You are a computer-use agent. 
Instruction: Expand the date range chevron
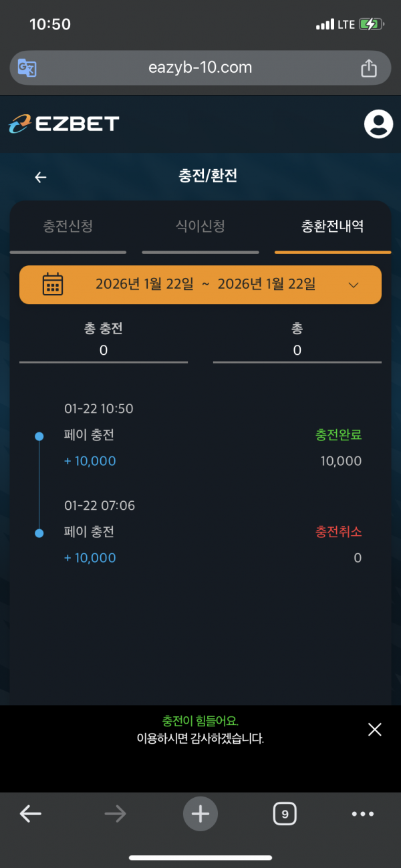[x=354, y=285]
